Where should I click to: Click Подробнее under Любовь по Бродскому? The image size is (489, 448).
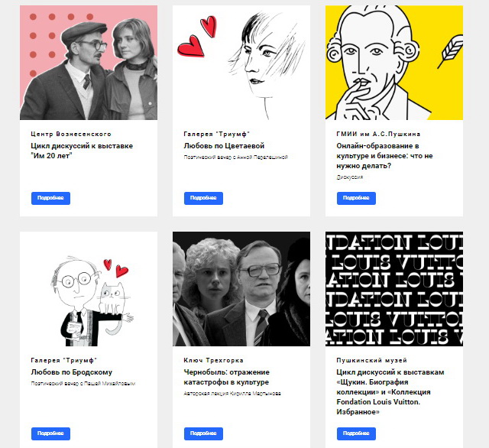(x=50, y=433)
